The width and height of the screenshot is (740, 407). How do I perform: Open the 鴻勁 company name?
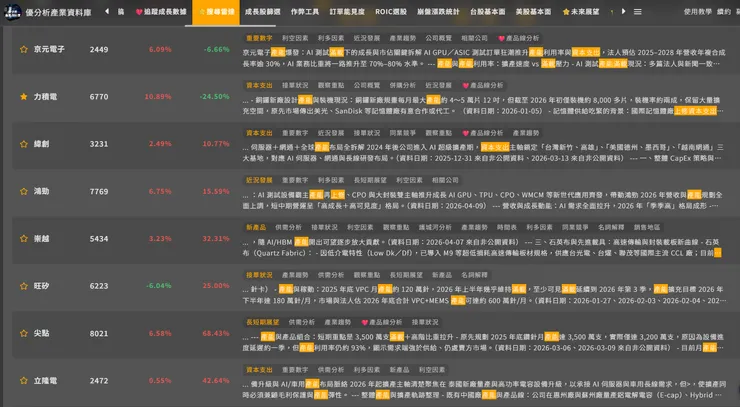[42, 191]
